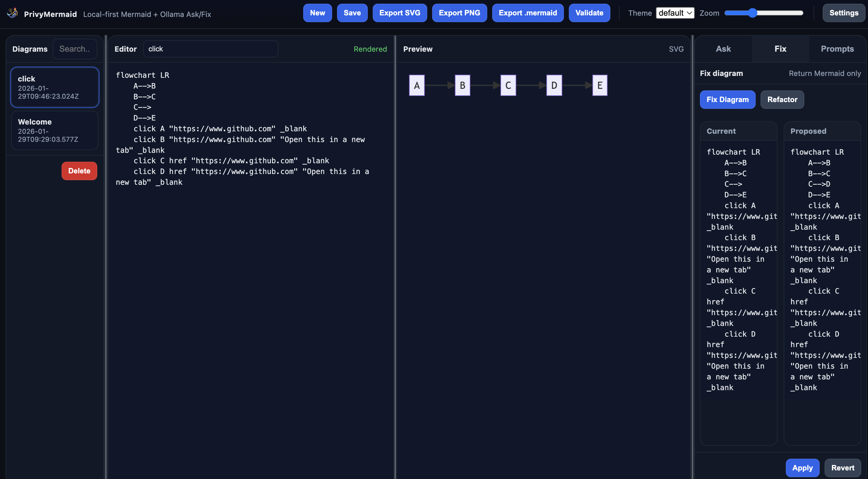Image resolution: width=868 pixels, height=479 pixels.
Task: Focus the diagram Search field
Action: (75, 49)
